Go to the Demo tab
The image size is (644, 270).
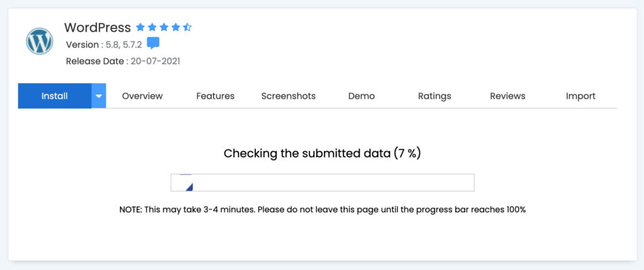click(362, 96)
